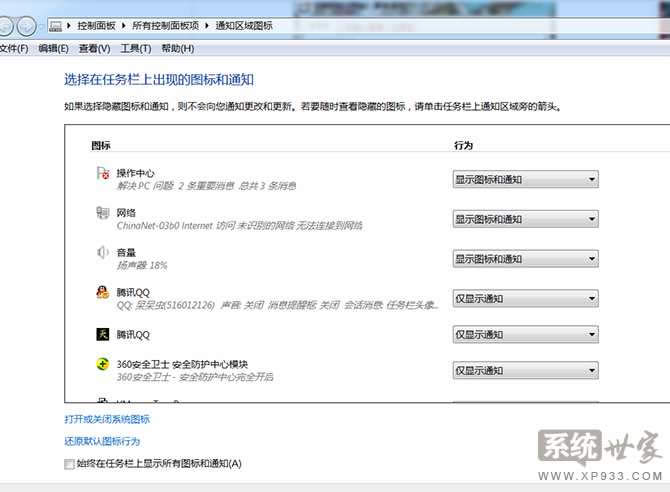Expand the breadcrumb arrow after 控制面板
Image resolution: width=670 pixels, height=492 pixels.
pyautogui.click(x=123, y=26)
